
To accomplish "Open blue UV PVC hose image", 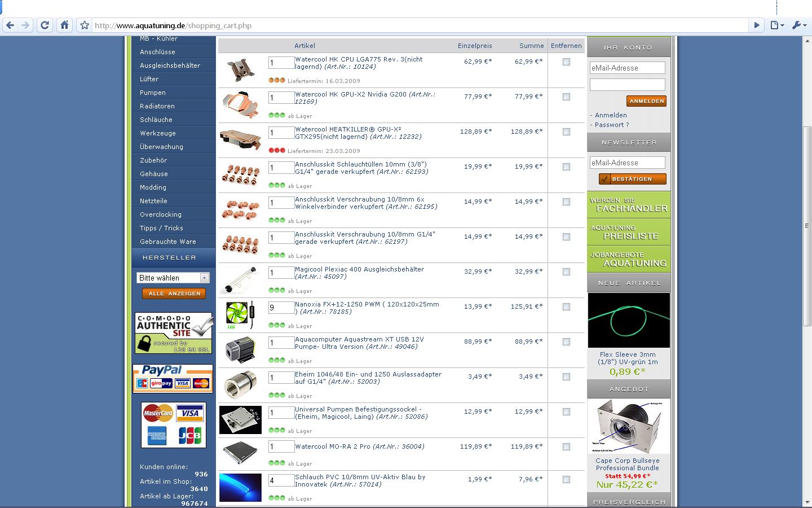I will coord(240,488).
